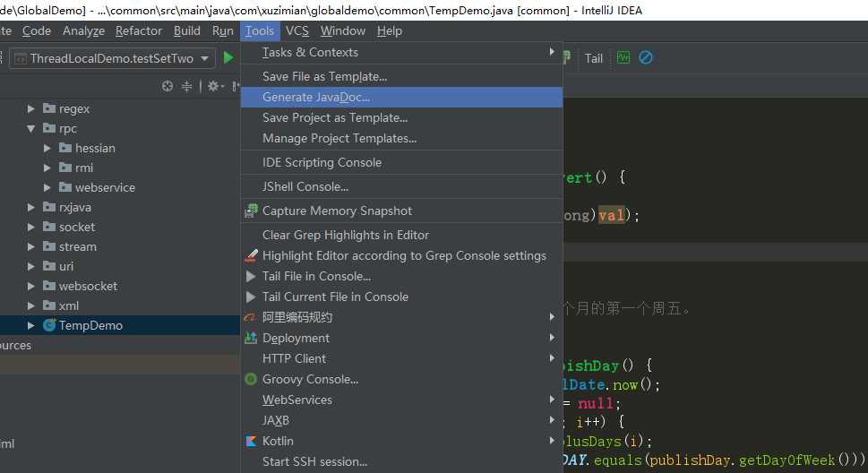The width and height of the screenshot is (868, 473).
Task: Choose Save Project as Template...
Action: pyautogui.click(x=402, y=117)
